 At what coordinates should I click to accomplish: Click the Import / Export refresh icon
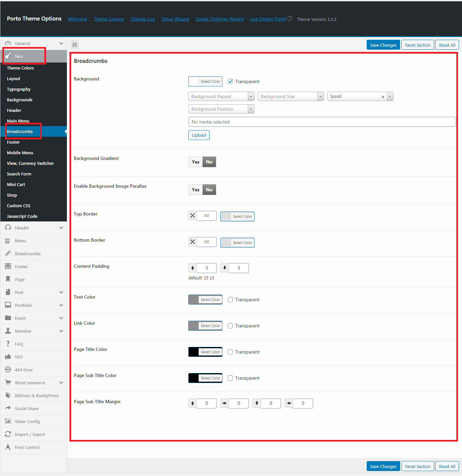pyautogui.click(x=8, y=434)
